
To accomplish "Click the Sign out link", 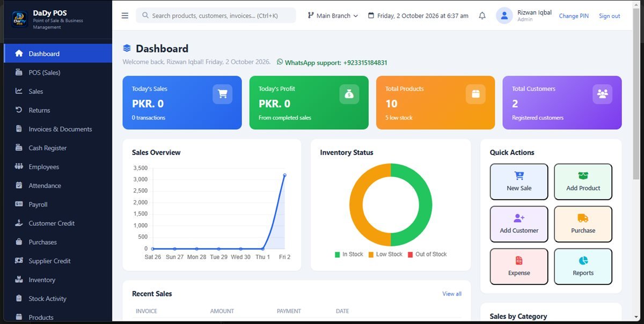I will pos(609,16).
